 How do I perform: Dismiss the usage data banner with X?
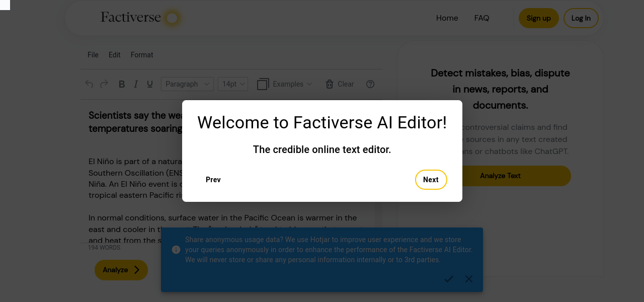coord(469,279)
